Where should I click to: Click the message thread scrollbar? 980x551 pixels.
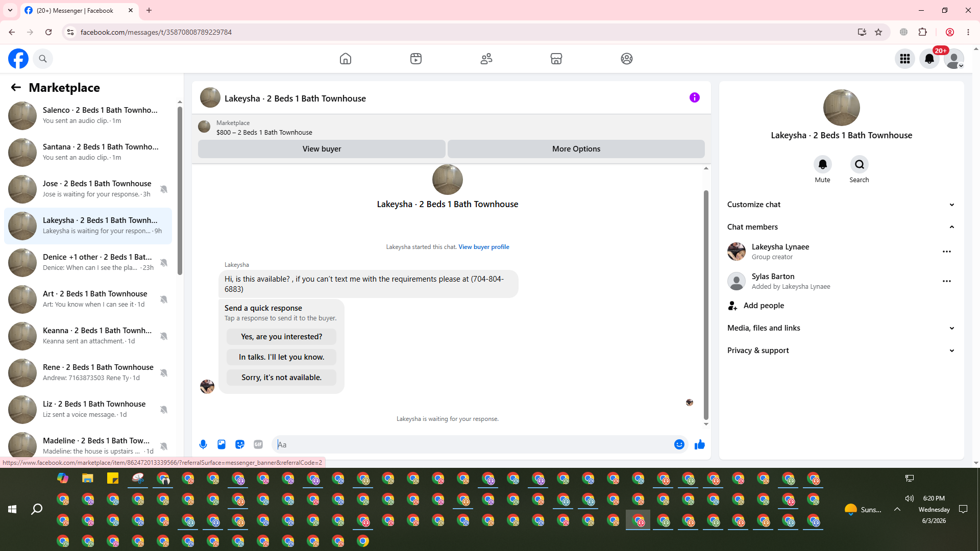706,305
